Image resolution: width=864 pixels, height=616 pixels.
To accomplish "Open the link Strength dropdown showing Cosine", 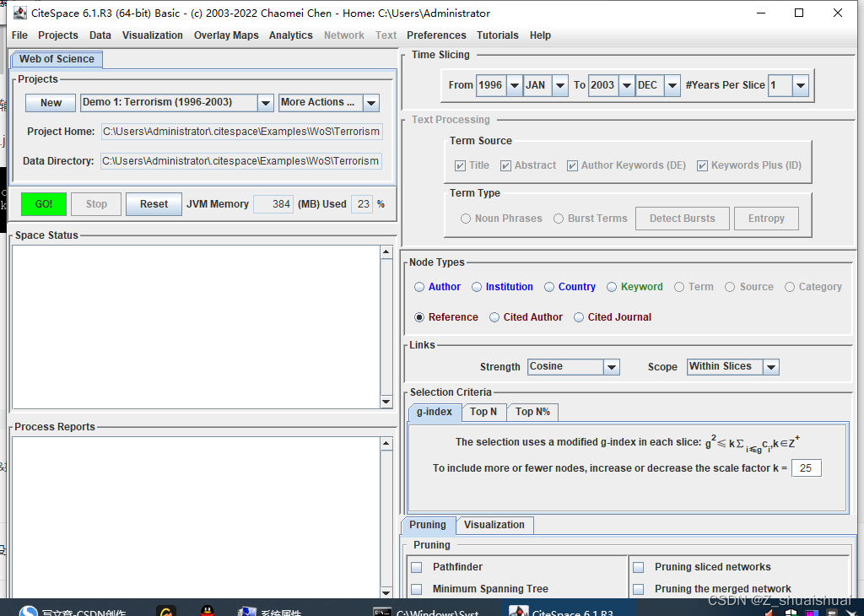I will [x=613, y=366].
